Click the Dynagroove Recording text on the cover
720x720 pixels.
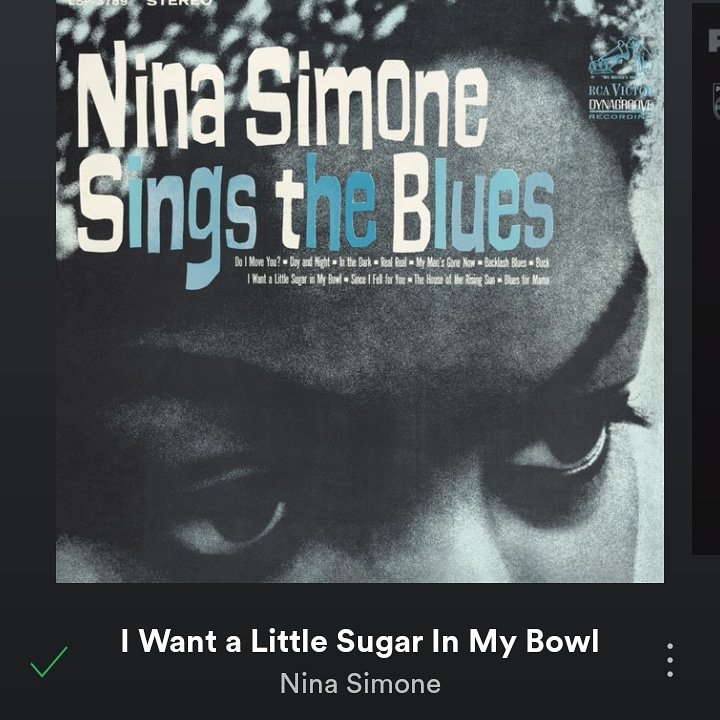point(620,109)
